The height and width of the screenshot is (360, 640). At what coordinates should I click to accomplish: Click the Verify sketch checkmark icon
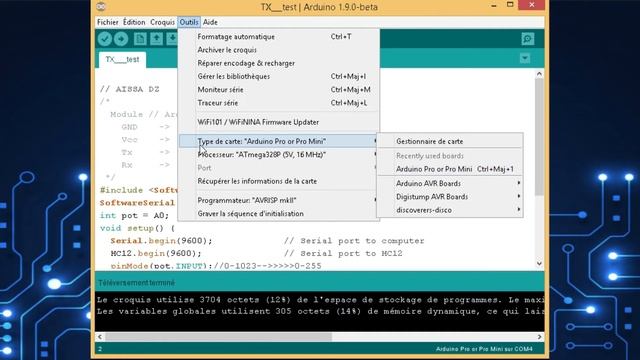[x=105, y=39]
